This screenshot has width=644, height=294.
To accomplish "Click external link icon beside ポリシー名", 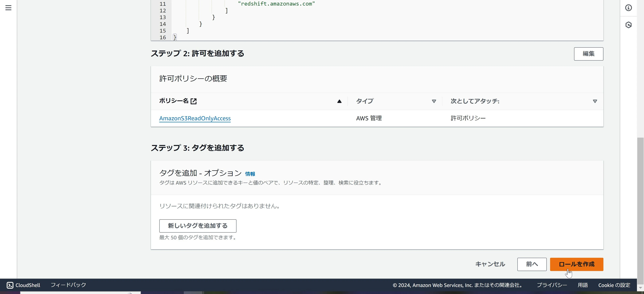I will 194,101.
